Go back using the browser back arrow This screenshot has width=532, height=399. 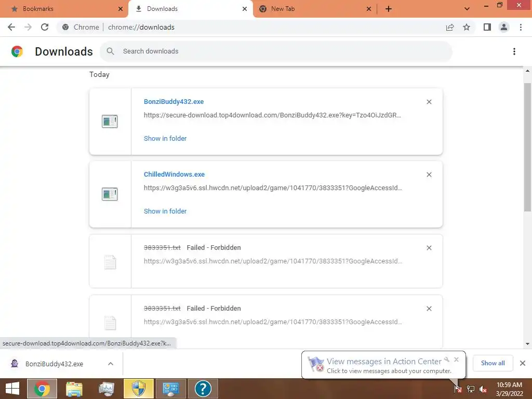[11, 27]
